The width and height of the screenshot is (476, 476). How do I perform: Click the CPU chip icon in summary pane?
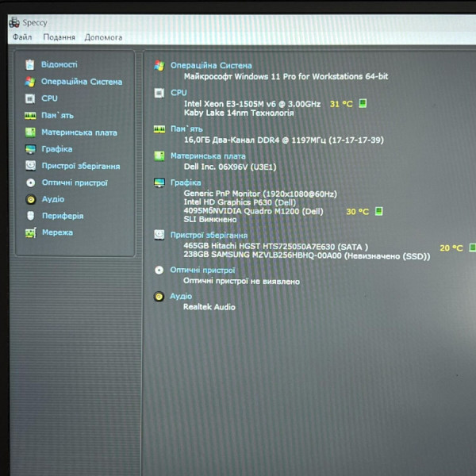coord(159,93)
